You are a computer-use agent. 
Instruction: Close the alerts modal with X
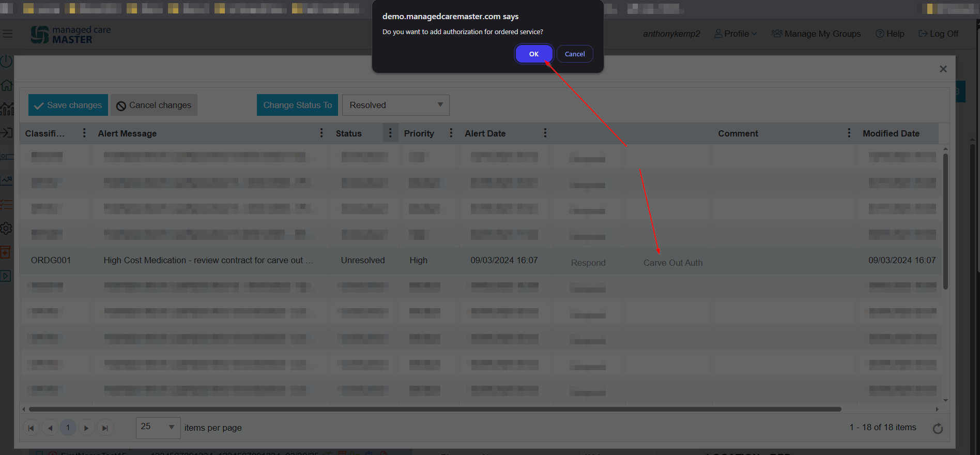(943, 69)
